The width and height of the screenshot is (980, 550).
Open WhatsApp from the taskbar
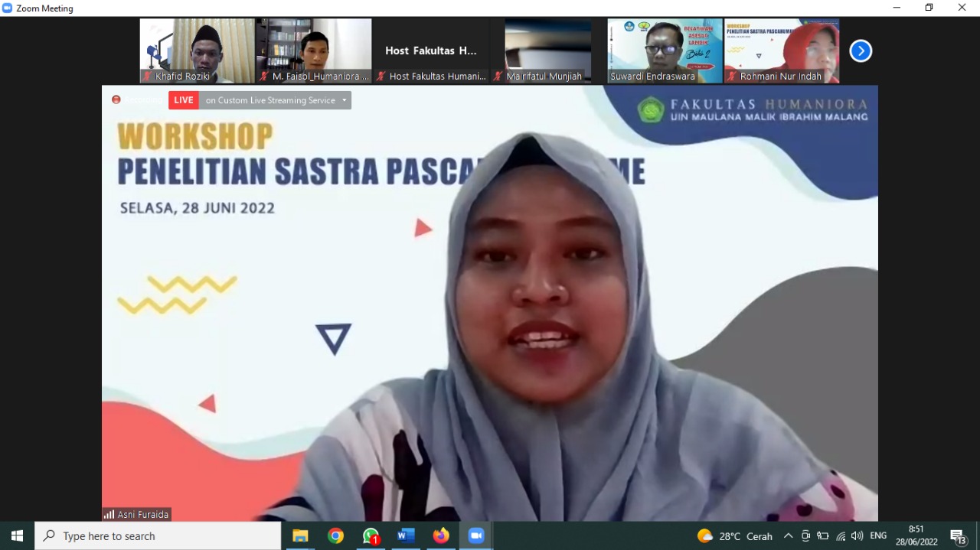tap(371, 536)
